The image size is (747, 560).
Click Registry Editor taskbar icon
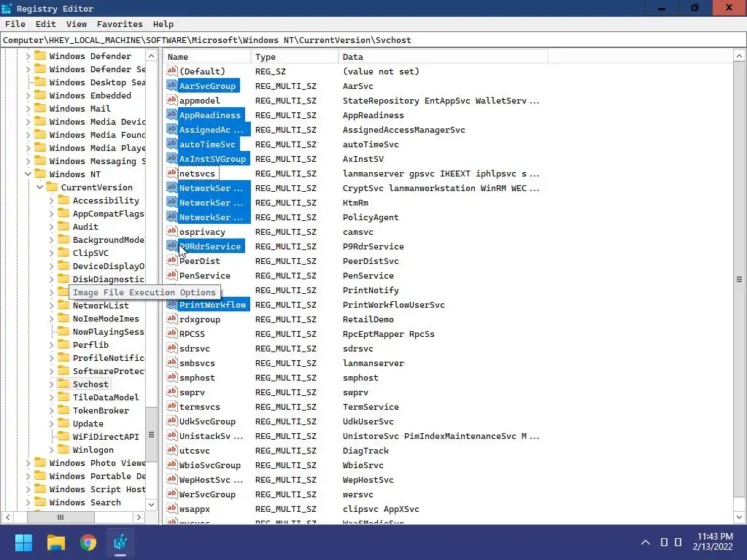coord(120,542)
